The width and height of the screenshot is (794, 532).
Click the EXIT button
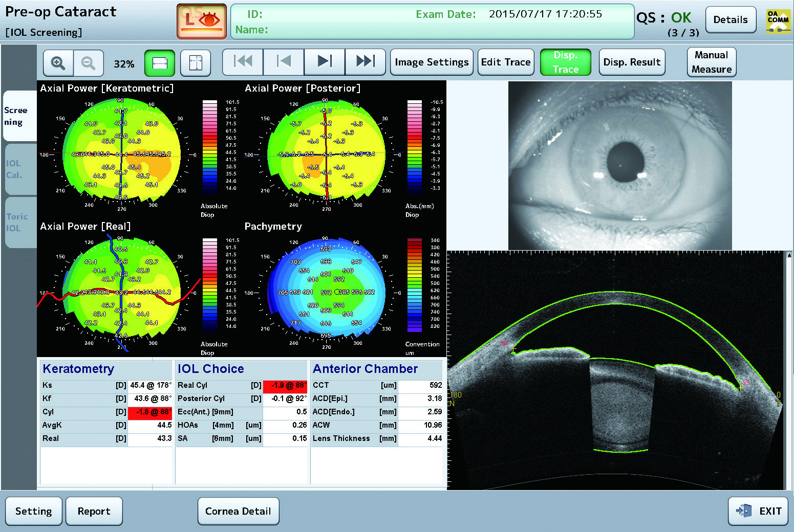758,511
